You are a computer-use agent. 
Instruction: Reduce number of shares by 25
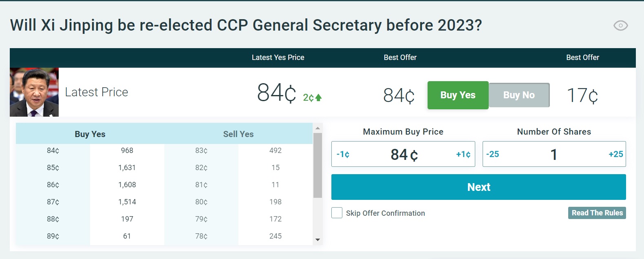(492, 154)
